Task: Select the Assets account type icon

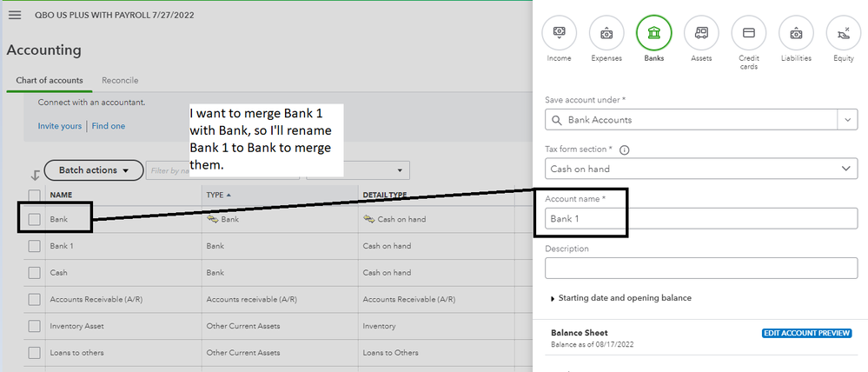Action: [701, 33]
